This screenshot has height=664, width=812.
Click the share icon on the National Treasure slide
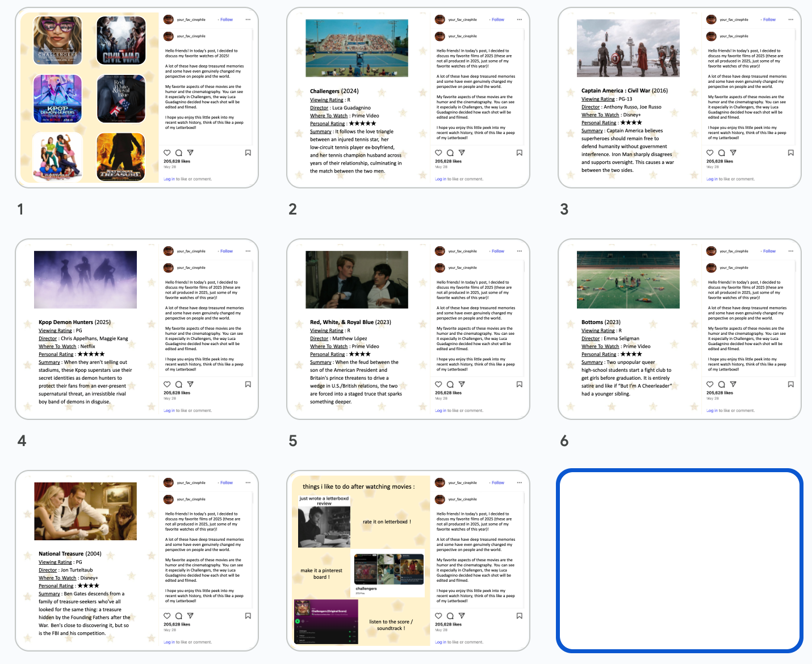pyautogui.click(x=190, y=616)
